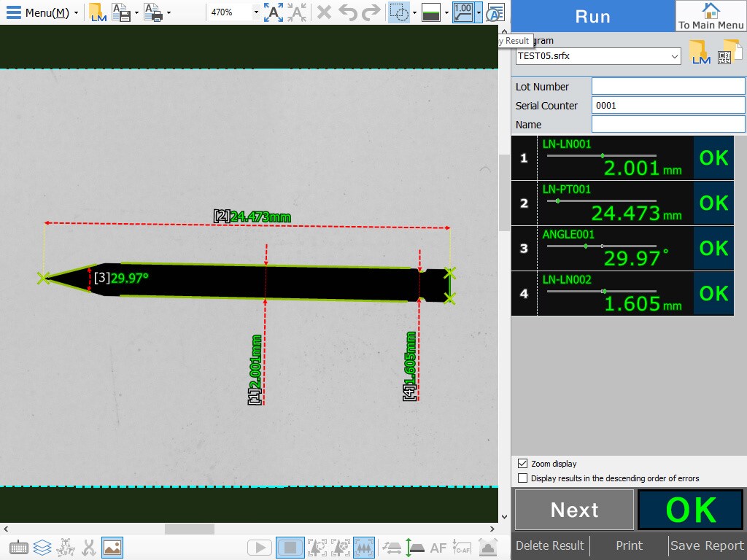This screenshot has height=560, width=747.
Task: Click the image display icon in bottom toolbar
Action: point(112,547)
